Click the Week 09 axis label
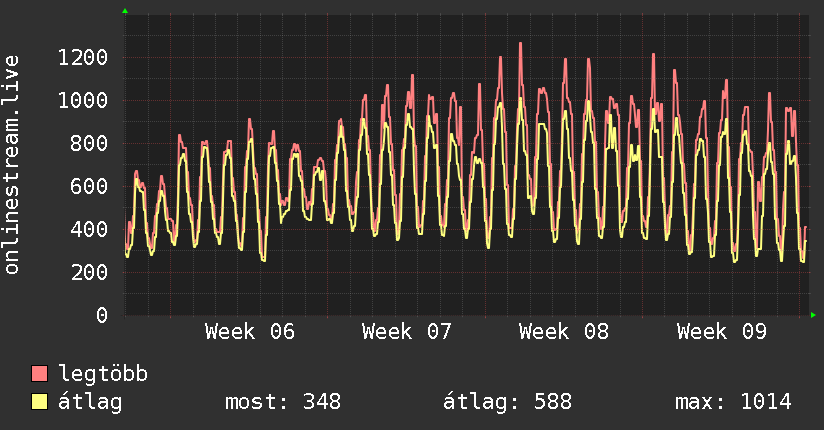Image resolution: width=824 pixels, height=430 pixels. pos(722,332)
